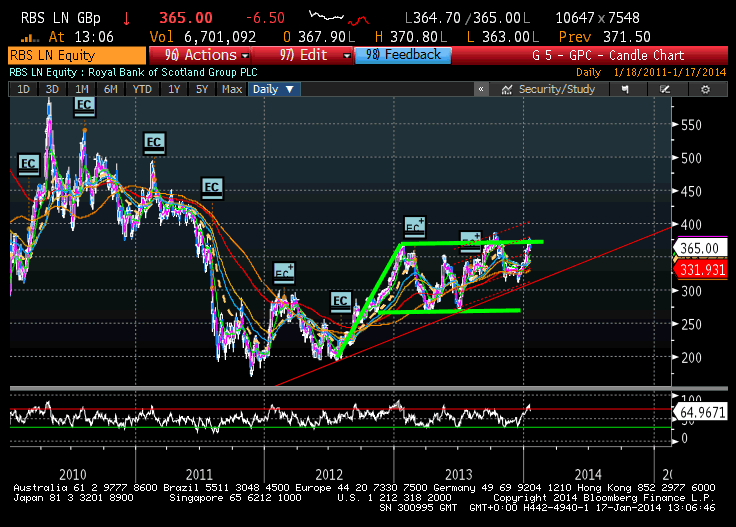The image size is (736, 527).
Task: Switch to the 1Y range
Action: tap(174, 89)
